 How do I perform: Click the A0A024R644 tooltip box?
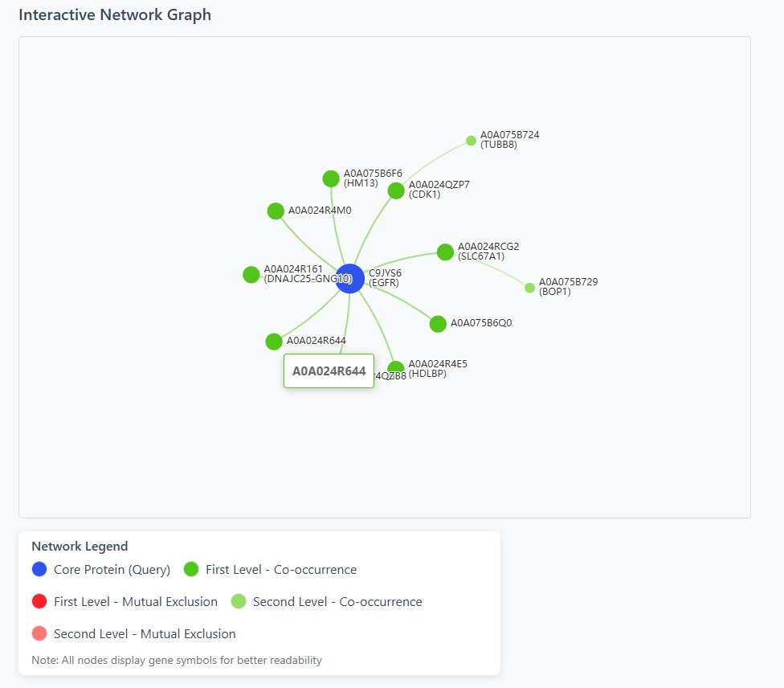pyautogui.click(x=329, y=371)
